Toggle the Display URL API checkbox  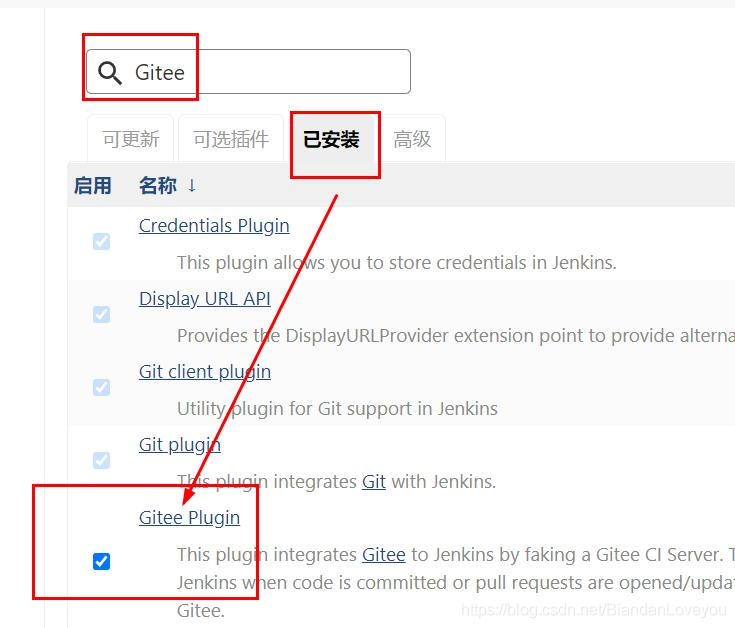(101, 314)
